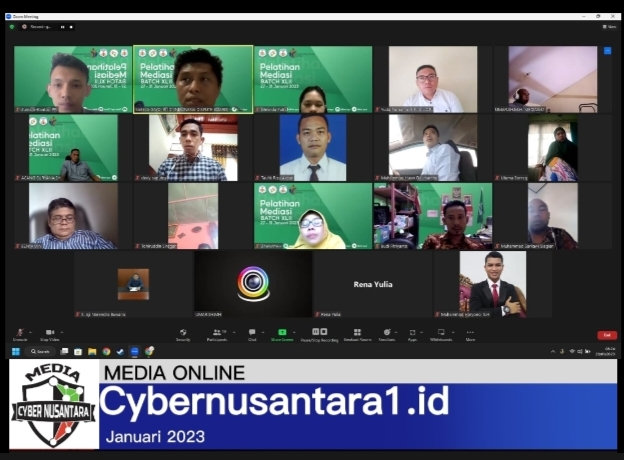Open Task View on the taskbar
This screenshot has width=624, height=460.
[x=64, y=351]
